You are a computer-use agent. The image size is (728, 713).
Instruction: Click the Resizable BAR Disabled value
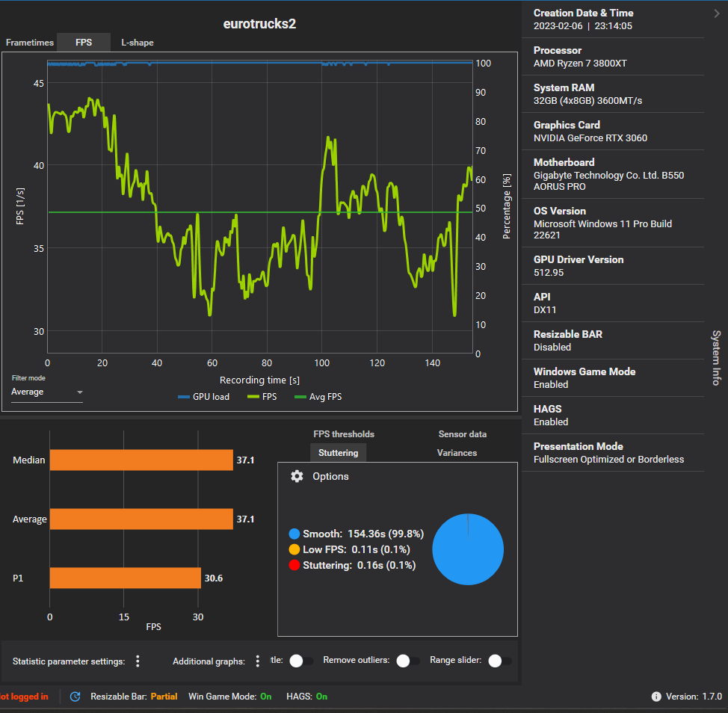(552, 348)
